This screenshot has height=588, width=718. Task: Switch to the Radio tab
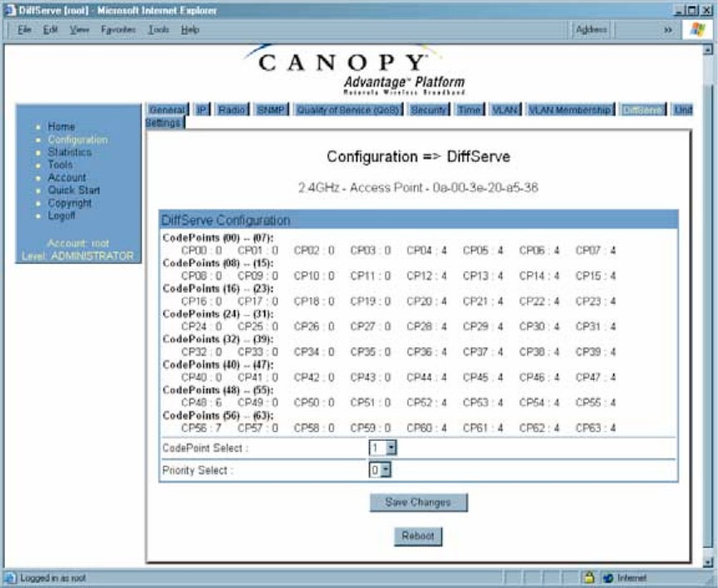tap(232, 110)
